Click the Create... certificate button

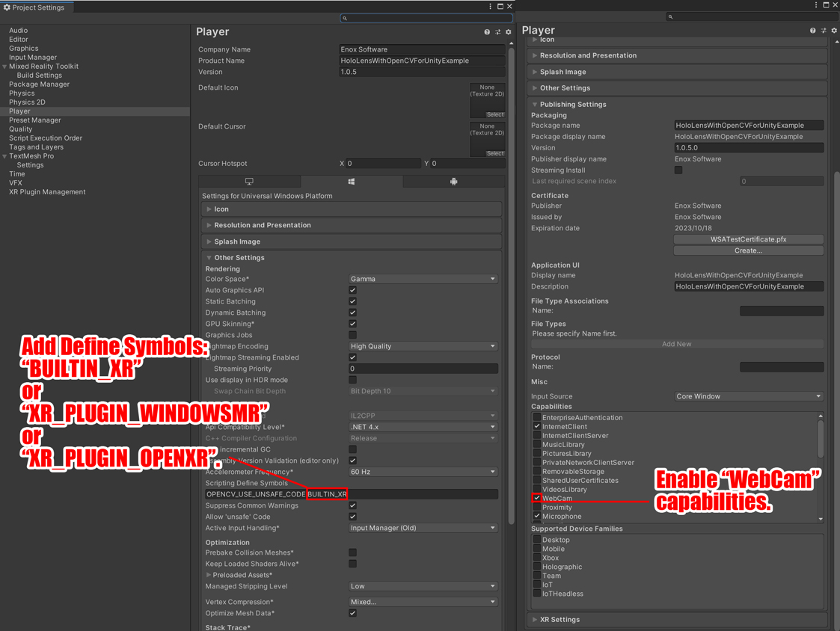point(748,250)
